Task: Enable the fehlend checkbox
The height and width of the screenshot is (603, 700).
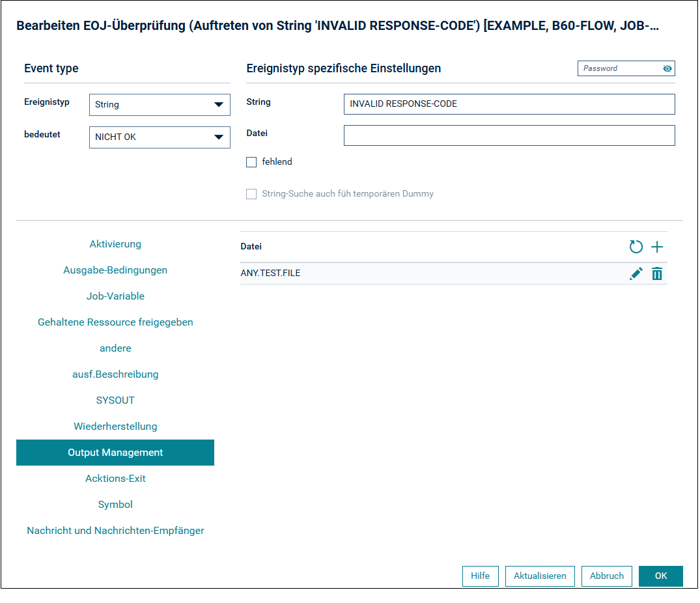Action: (x=251, y=162)
